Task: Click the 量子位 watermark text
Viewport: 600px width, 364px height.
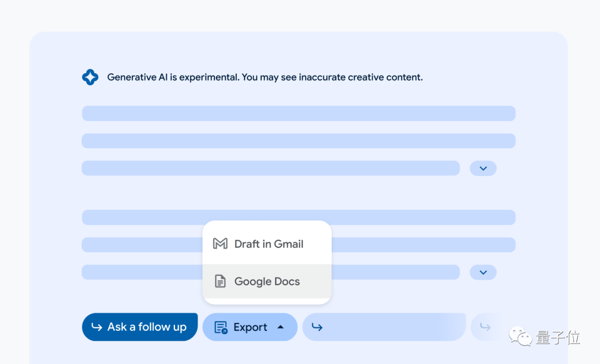Action: pyautogui.click(x=558, y=337)
